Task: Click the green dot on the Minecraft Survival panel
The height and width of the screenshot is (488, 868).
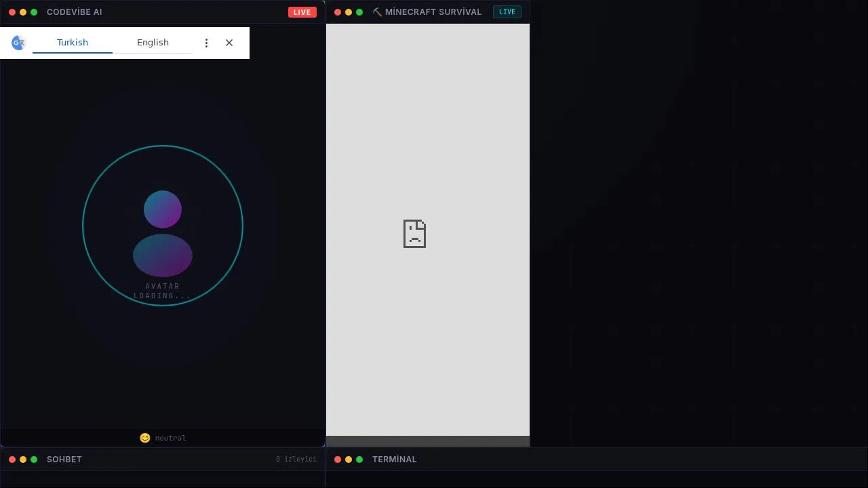Action: (x=359, y=12)
